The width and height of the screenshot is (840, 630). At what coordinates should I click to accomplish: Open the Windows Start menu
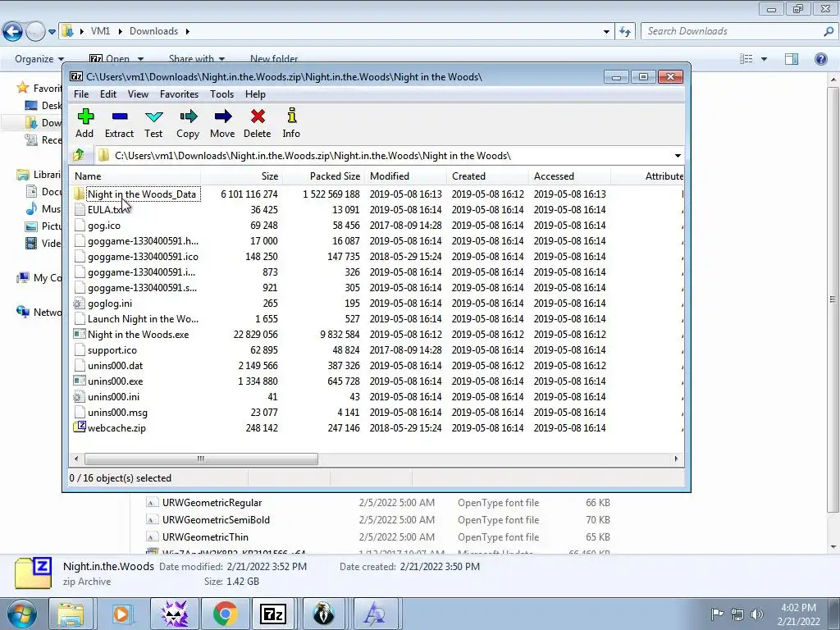coord(22,614)
